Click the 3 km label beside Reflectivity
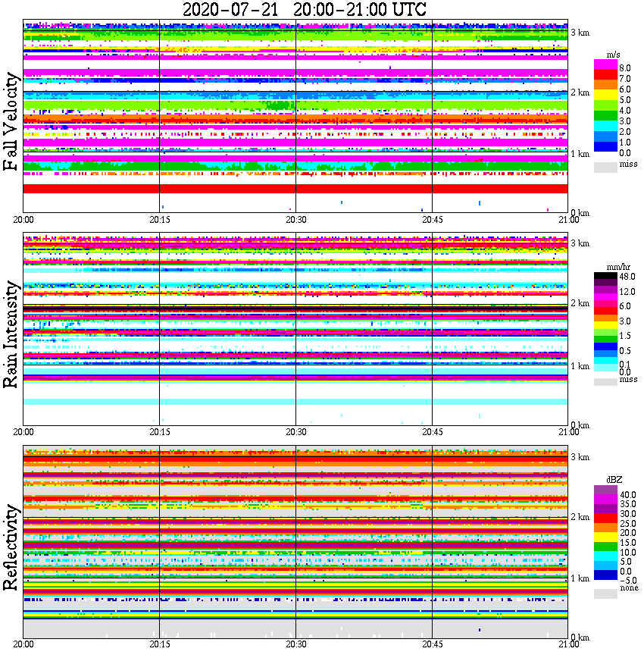 coord(580,457)
